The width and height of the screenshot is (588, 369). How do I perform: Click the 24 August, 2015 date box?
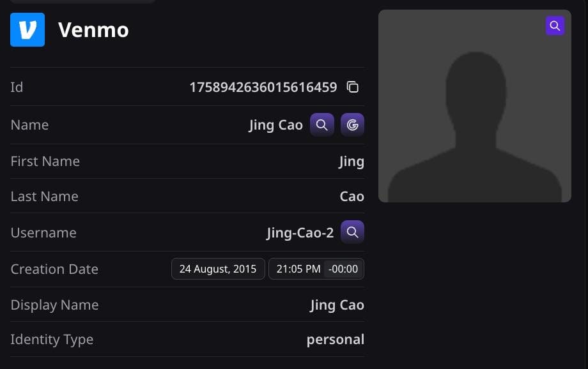coord(218,269)
